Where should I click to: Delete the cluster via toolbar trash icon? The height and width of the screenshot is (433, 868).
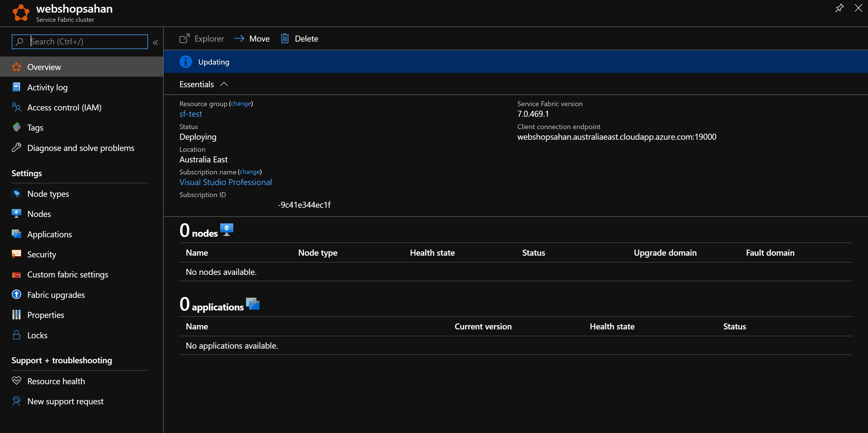[285, 38]
